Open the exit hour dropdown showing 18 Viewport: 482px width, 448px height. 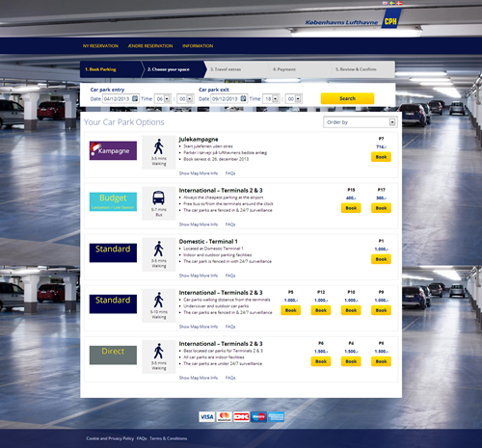tap(271, 98)
